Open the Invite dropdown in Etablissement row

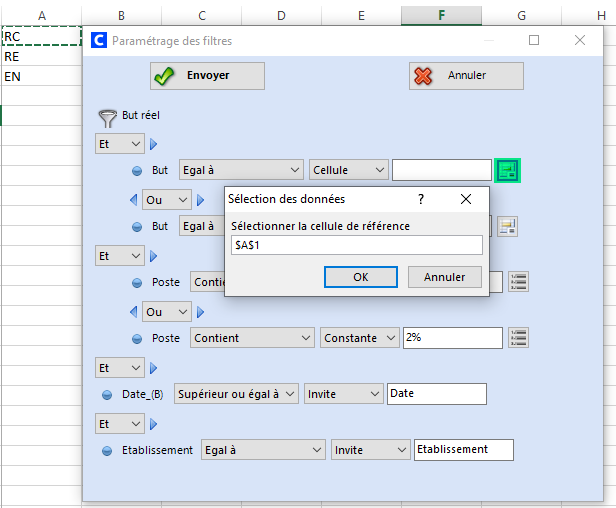pos(370,450)
